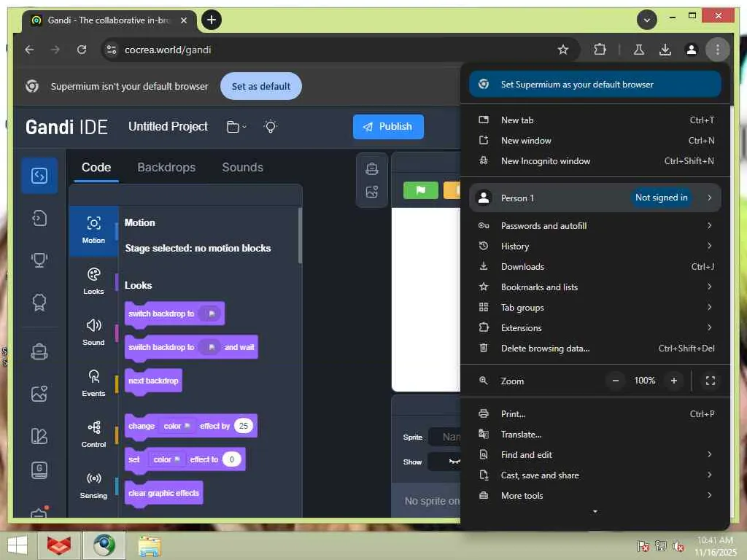Select the Sound block category
Image resolution: width=747 pixels, height=560 pixels.
(x=93, y=332)
